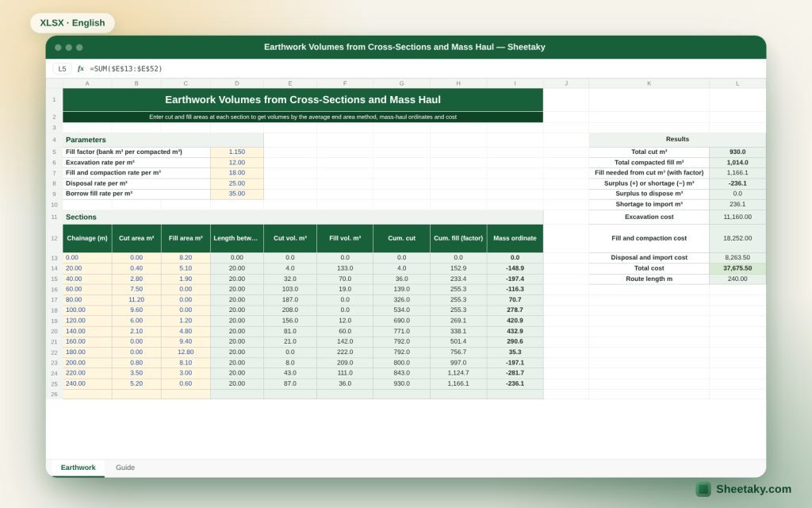Click fill area cell 8.20 in row 13

click(x=186, y=258)
